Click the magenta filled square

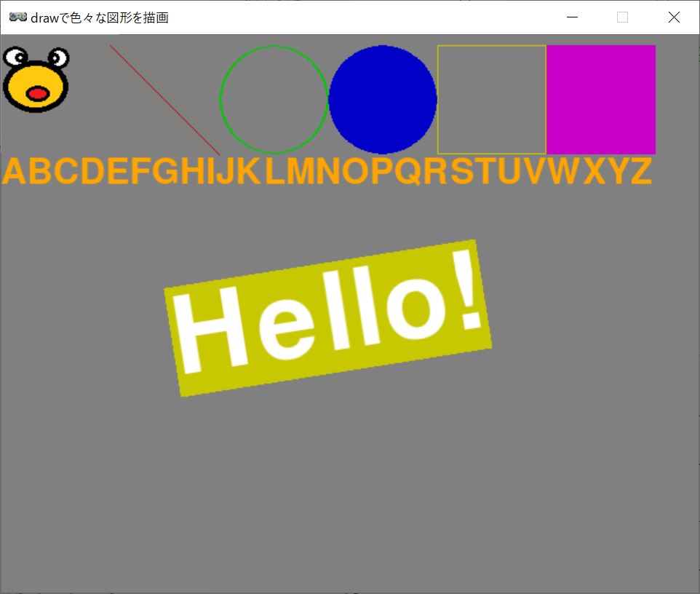tap(601, 100)
